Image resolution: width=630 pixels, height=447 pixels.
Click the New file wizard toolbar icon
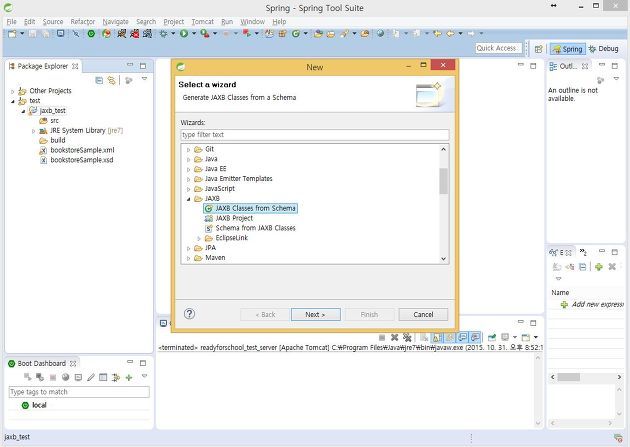(12, 34)
